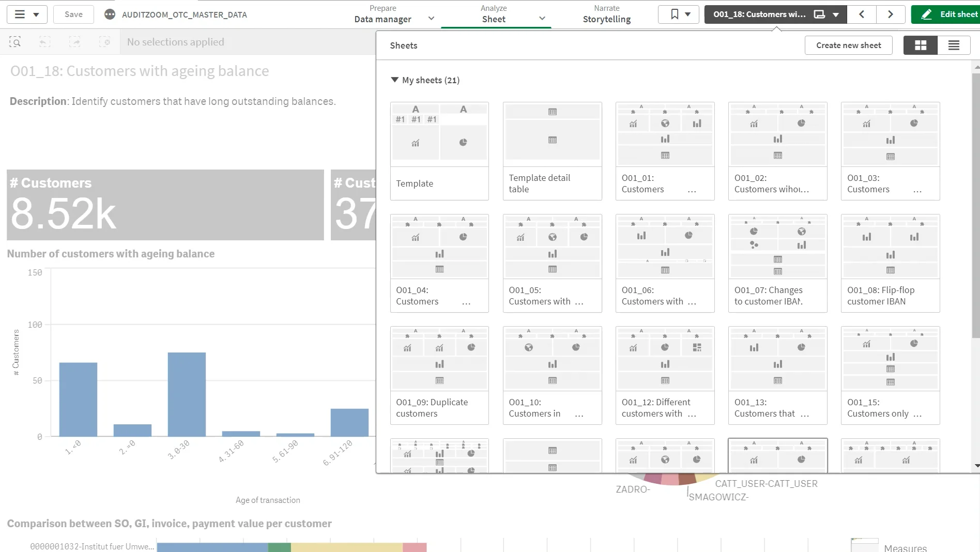Create new sheet

click(848, 45)
